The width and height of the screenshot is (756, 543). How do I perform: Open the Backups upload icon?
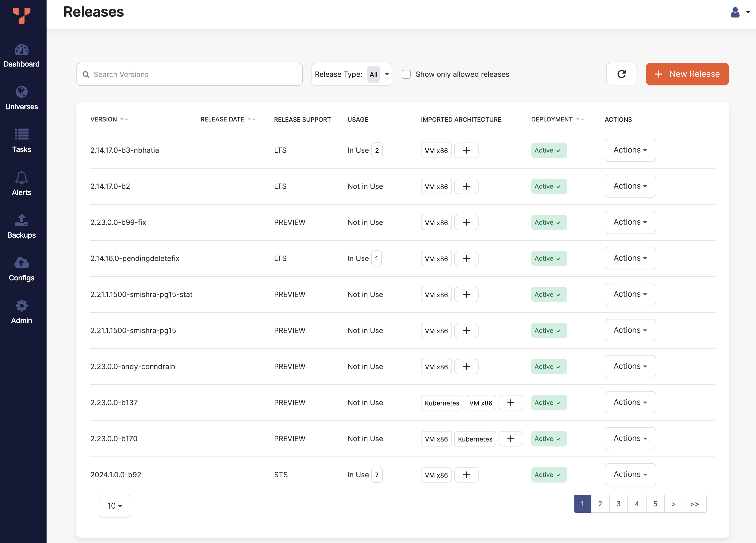[22, 220]
